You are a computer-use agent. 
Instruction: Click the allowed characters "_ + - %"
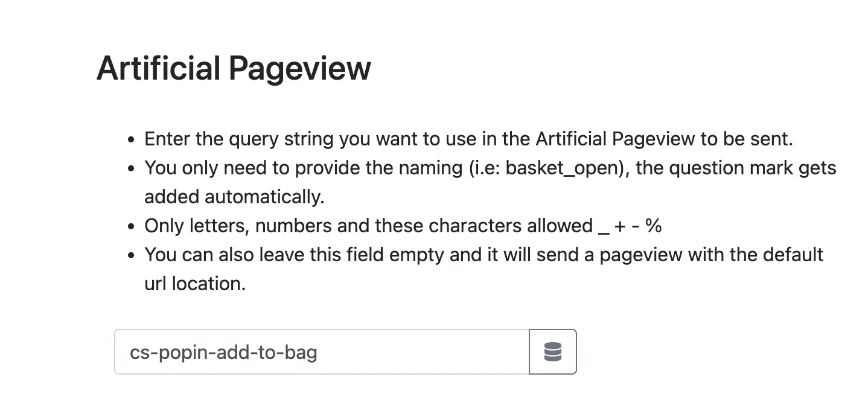coord(629,226)
